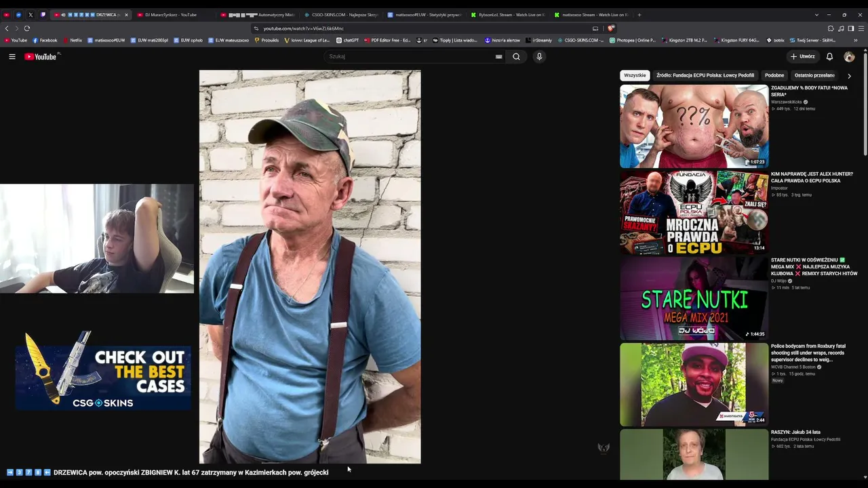The width and height of the screenshot is (868, 488).
Task: Open the chatGPT bookmark
Action: tap(348, 41)
